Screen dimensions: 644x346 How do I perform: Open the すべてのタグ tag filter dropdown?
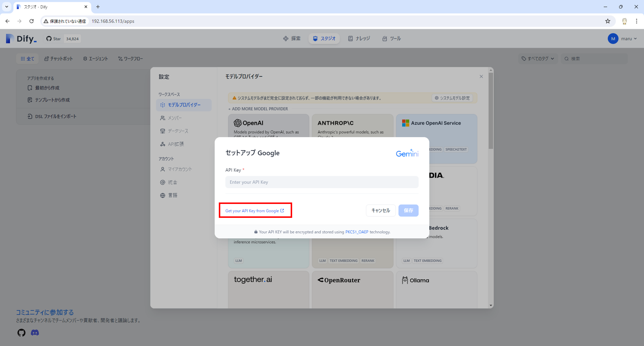[x=538, y=59]
